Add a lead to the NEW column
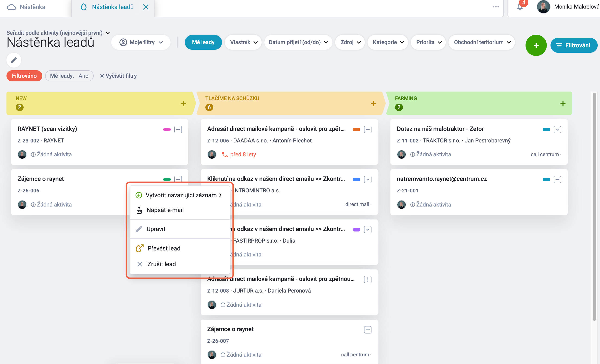Viewport: 600px width, 364px height. [x=184, y=103]
